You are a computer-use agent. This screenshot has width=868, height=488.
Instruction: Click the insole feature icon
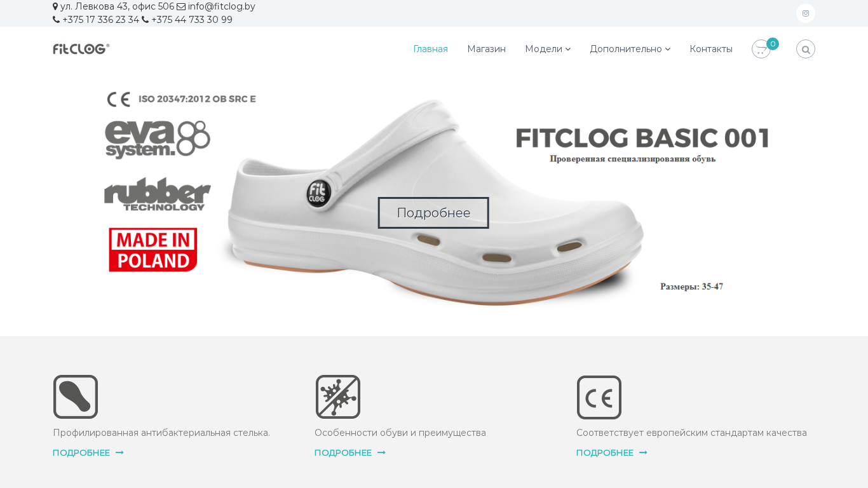pos(76,397)
